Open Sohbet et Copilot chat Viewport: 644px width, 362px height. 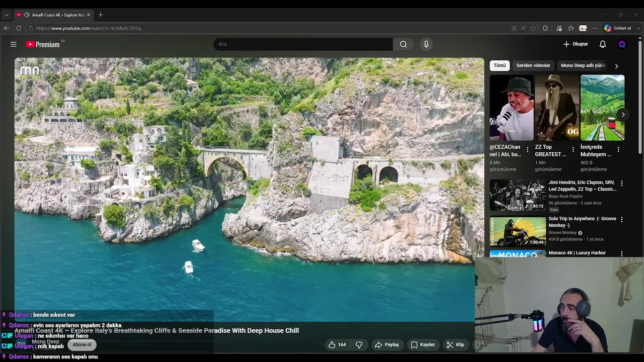coord(617,28)
